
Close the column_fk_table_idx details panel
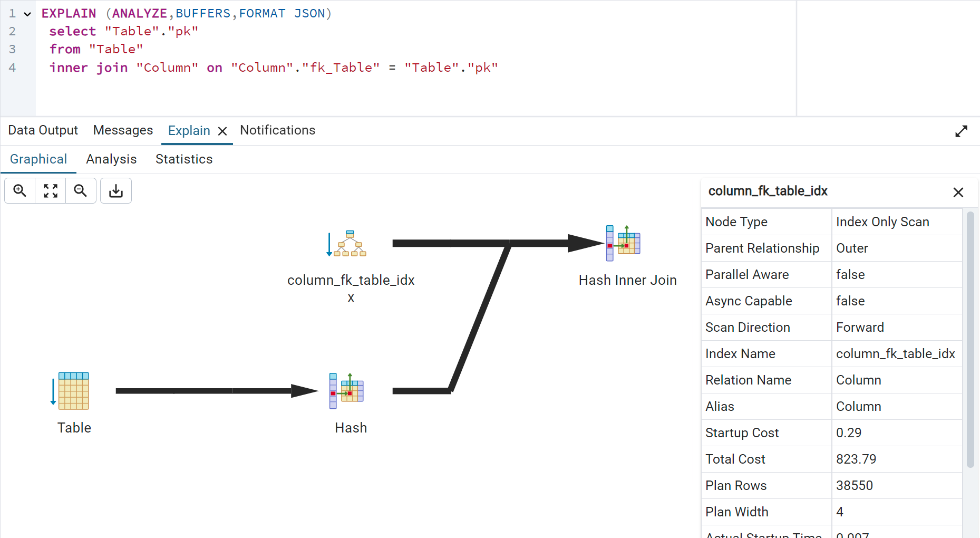click(958, 192)
